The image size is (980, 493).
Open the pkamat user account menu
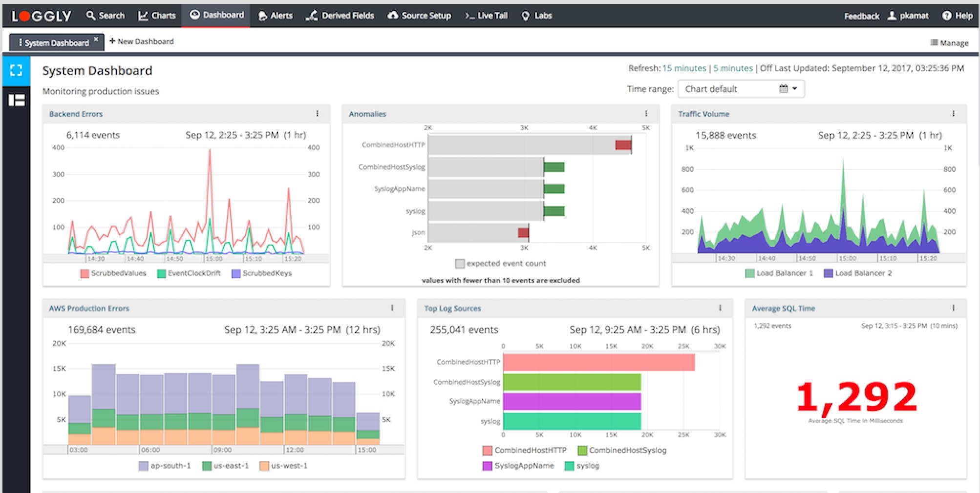pyautogui.click(x=908, y=16)
